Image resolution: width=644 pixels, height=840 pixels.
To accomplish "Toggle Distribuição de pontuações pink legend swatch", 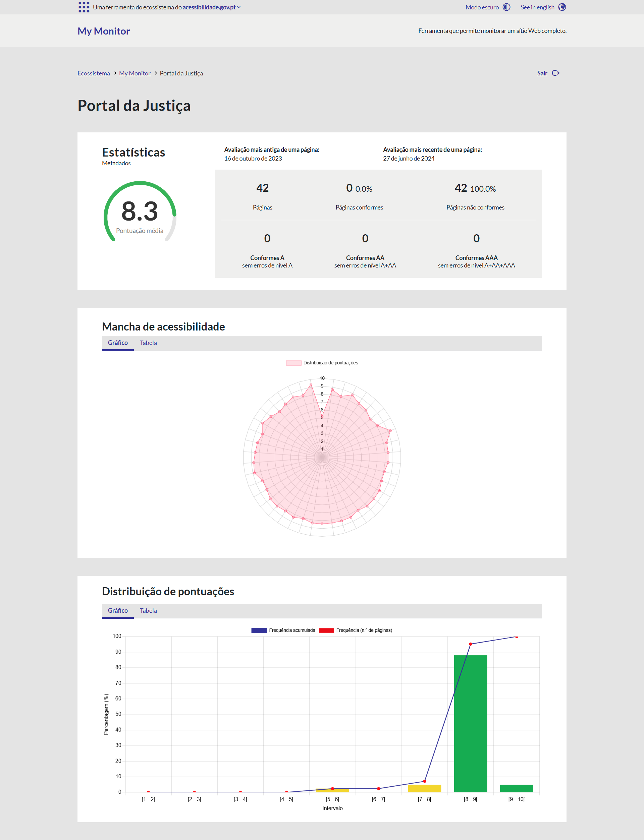I will [293, 363].
